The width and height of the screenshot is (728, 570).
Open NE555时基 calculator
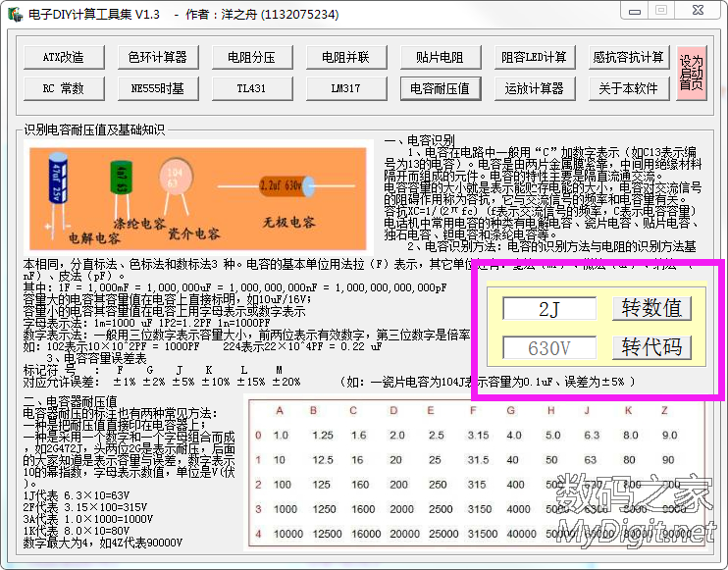pyautogui.click(x=158, y=88)
